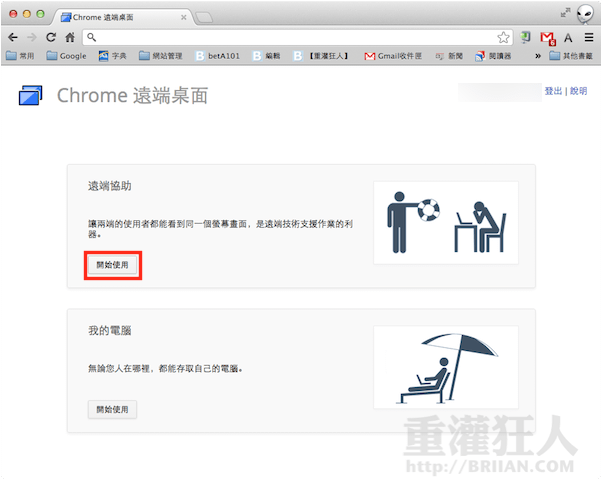Click 開始使用 under 遠端協助
The image size is (602, 480).
[111, 266]
